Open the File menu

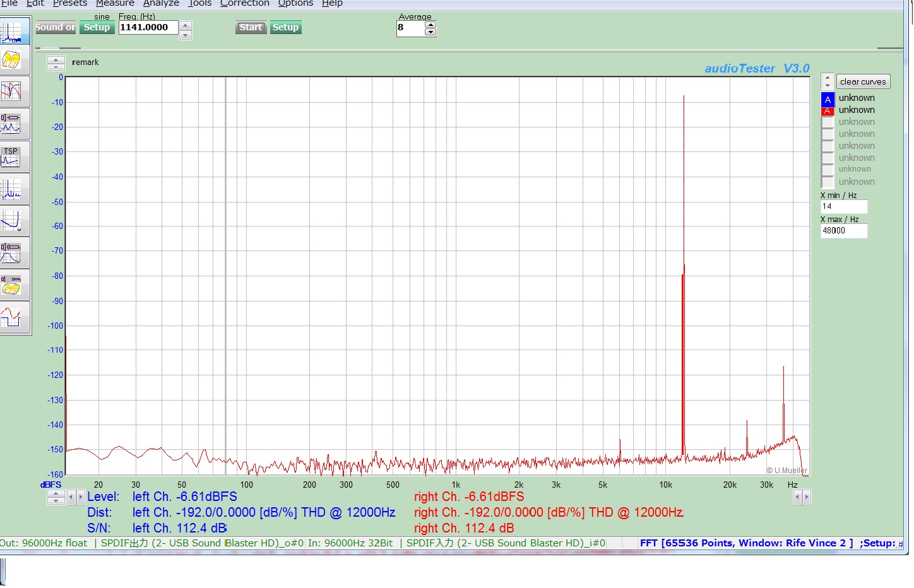point(9,3)
